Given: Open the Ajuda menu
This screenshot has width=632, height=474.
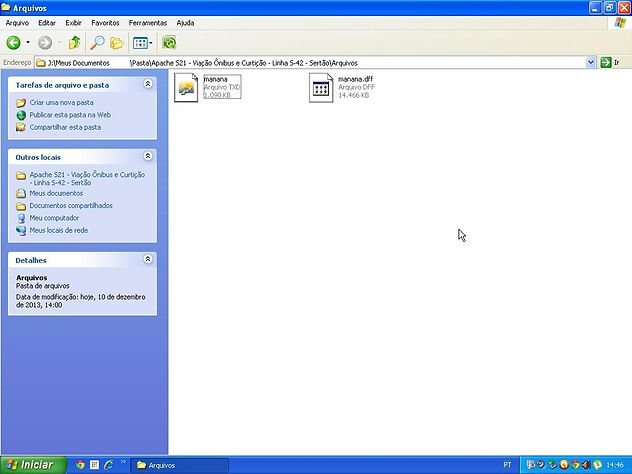Looking at the screenshot, I should (x=185, y=23).
